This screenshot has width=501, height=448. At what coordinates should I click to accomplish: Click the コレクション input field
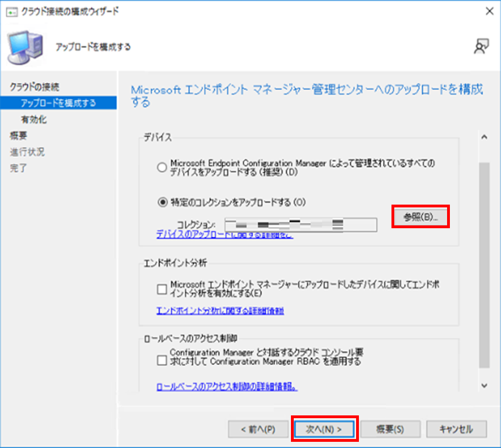tap(300, 224)
